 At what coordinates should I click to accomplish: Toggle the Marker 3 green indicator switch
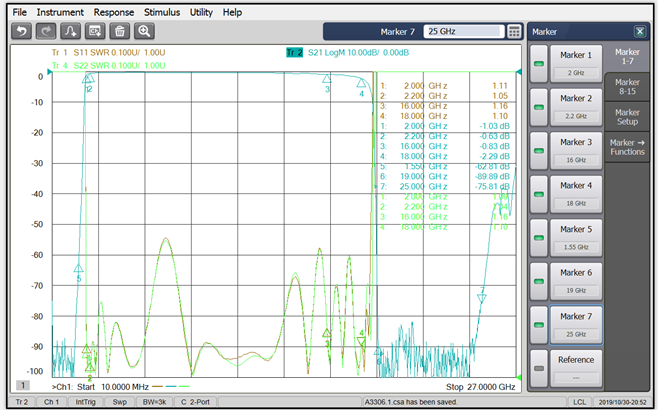coord(539,150)
